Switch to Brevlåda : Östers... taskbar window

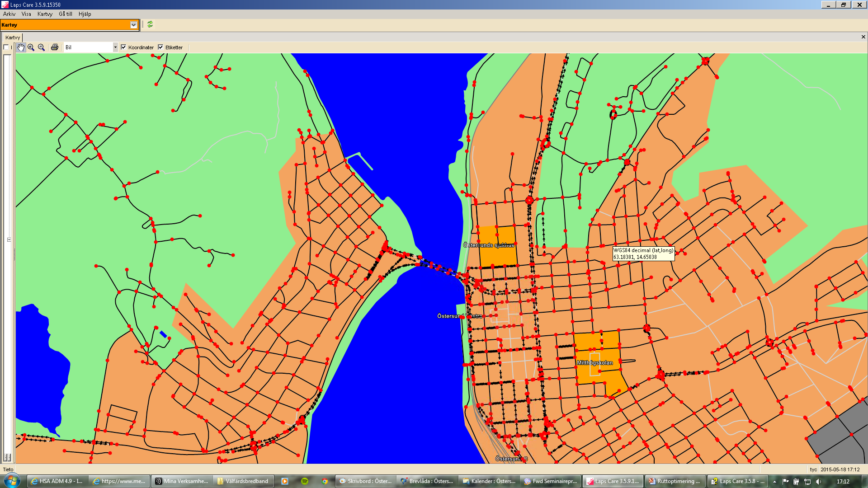tap(427, 481)
